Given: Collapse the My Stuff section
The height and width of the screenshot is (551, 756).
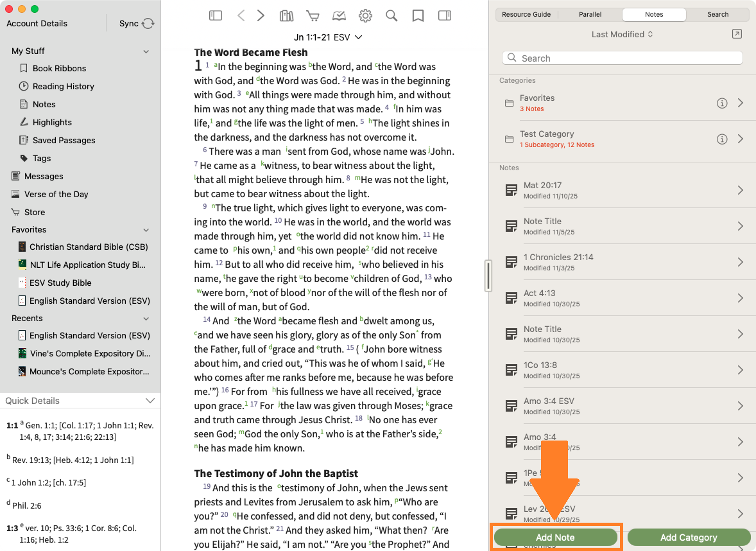Looking at the screenshot, I should pos(146,51).
